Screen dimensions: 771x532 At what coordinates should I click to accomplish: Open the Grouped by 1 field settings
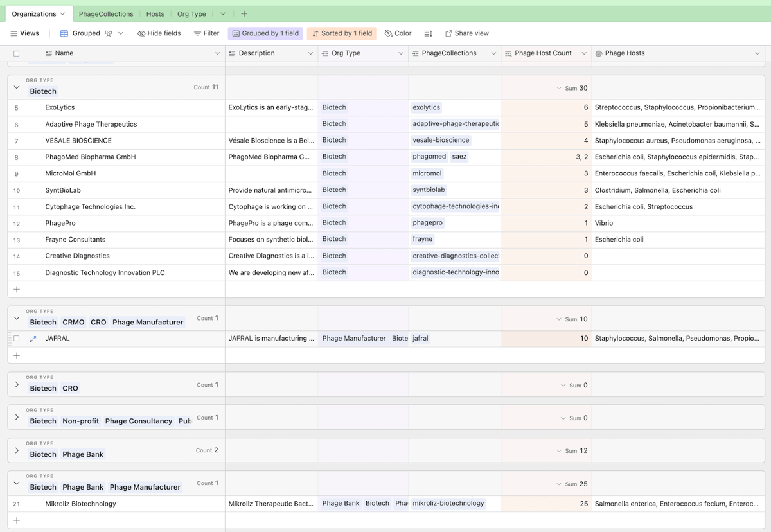266,33
